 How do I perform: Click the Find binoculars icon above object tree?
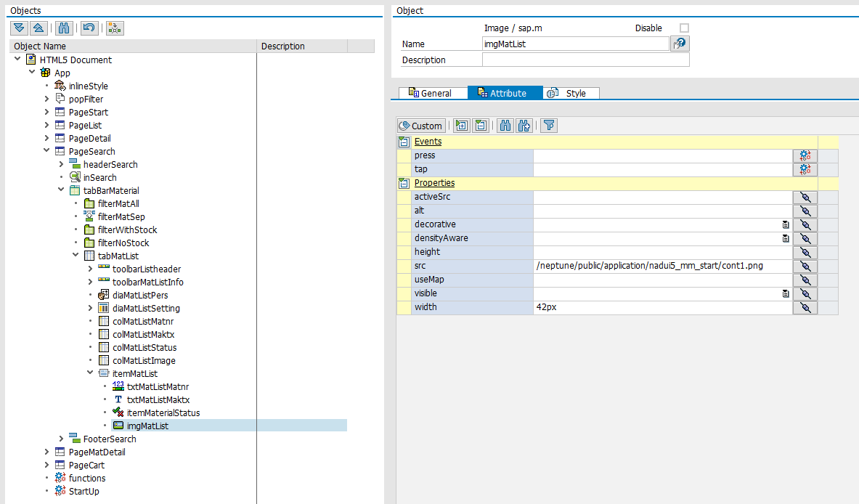coord(64,28)
